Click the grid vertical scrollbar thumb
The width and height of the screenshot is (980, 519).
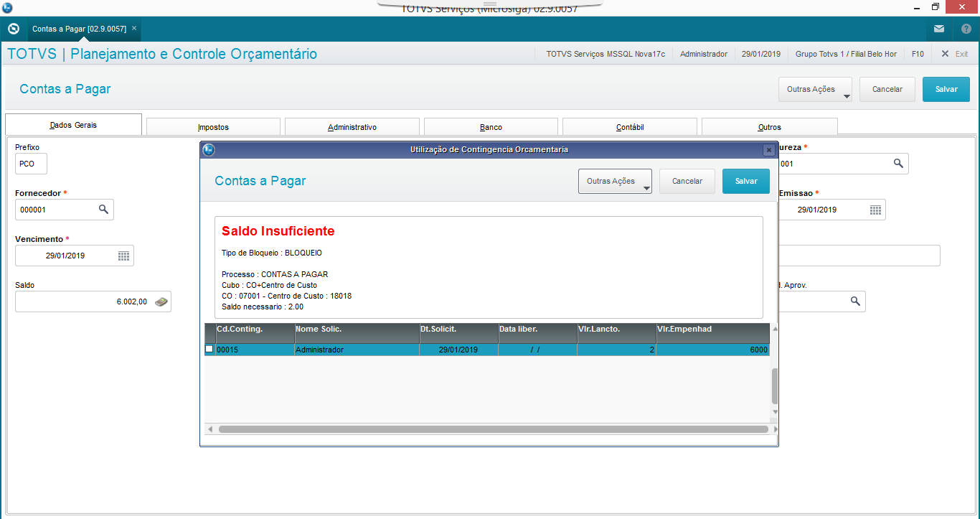point(775,387)
